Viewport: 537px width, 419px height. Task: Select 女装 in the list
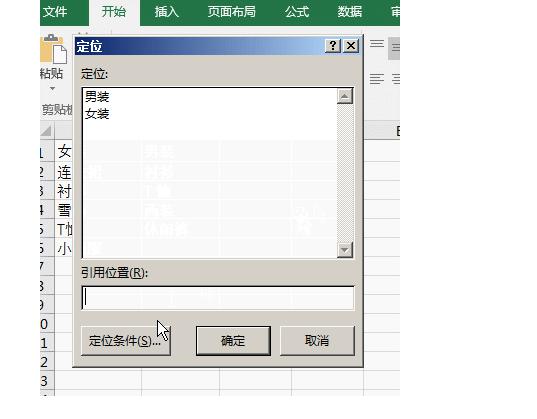coord(97,113)
